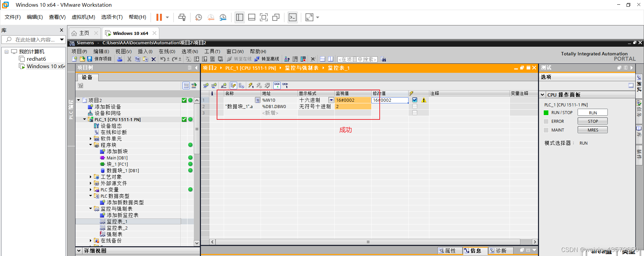Check the modify checkbox for %DB1.DBW0 row
Screen dimensions: 644x256
(415, 106)
